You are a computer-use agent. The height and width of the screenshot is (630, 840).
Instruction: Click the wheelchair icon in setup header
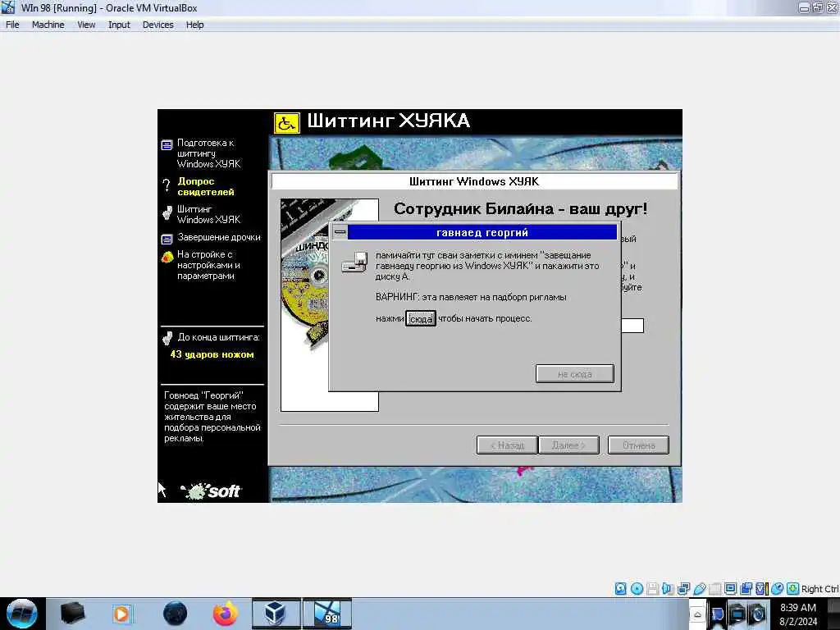286,123
